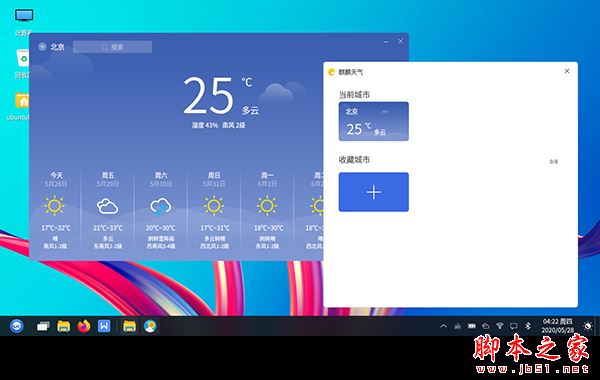Click the large 25 temperature reading
The image size is (600, 380).
(x=209, y=95)
